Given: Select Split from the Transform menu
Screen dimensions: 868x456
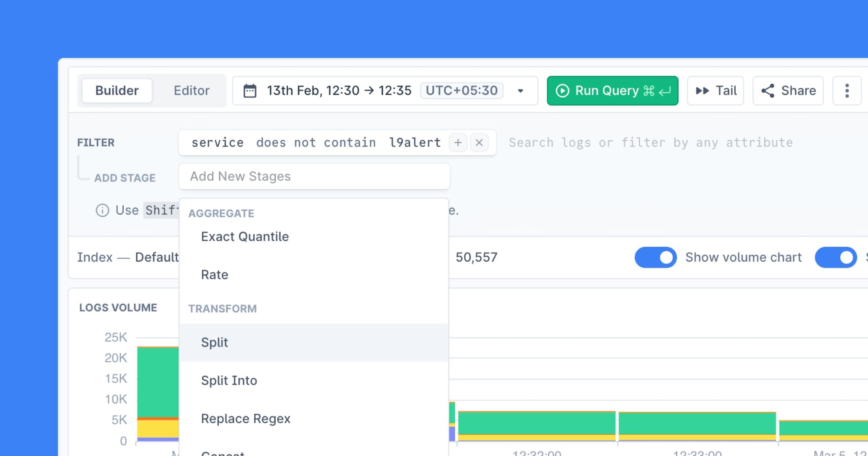Looking at the screenshot, I should [214, 342].
